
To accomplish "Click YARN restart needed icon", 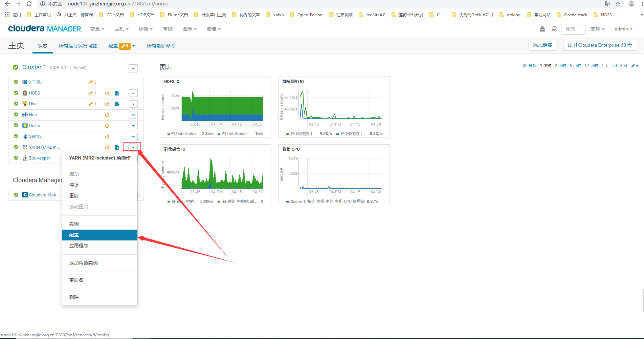I will pos(107,147).
